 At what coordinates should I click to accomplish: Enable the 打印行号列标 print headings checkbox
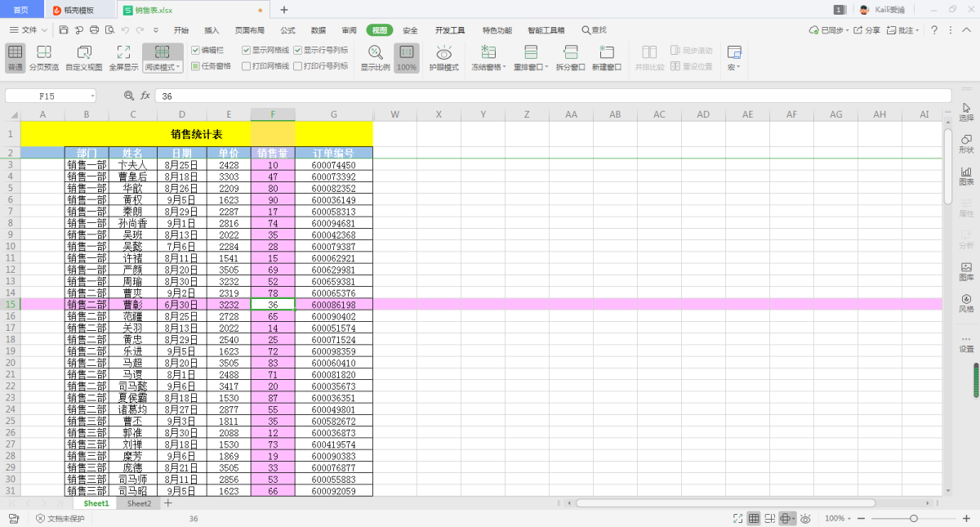pos(298,66)
